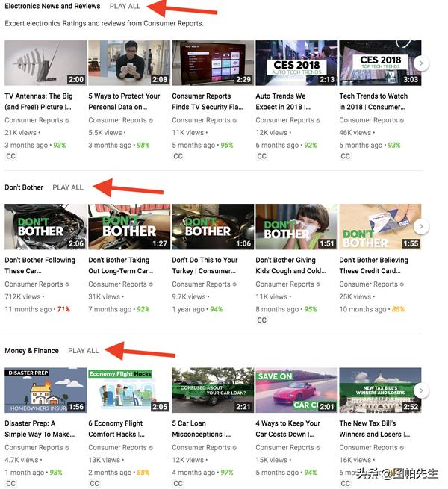Image resolution: width=448 pixels, height=489 pixels.
Task: Open Consumer Reports channel under Turkey video
Action: pos(201,284)
